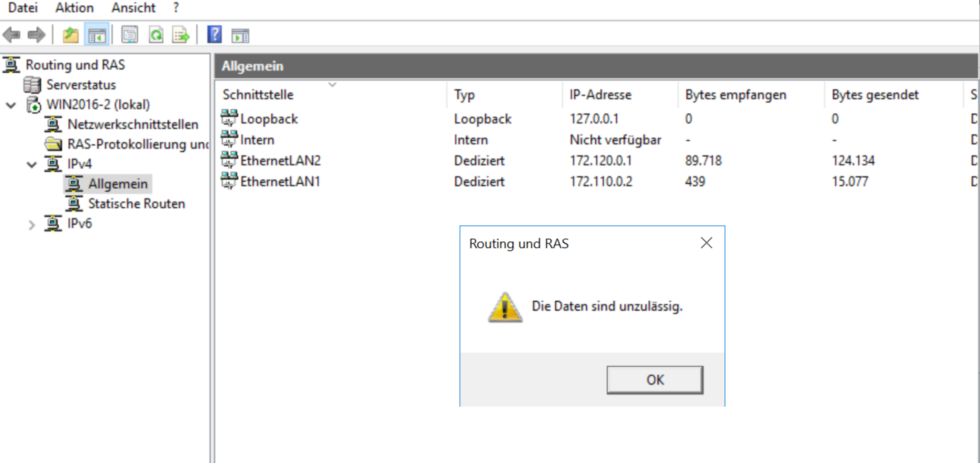Open the Ansicht menu
Viewport: 980px width, 463px height.
(x=133, y=8)
